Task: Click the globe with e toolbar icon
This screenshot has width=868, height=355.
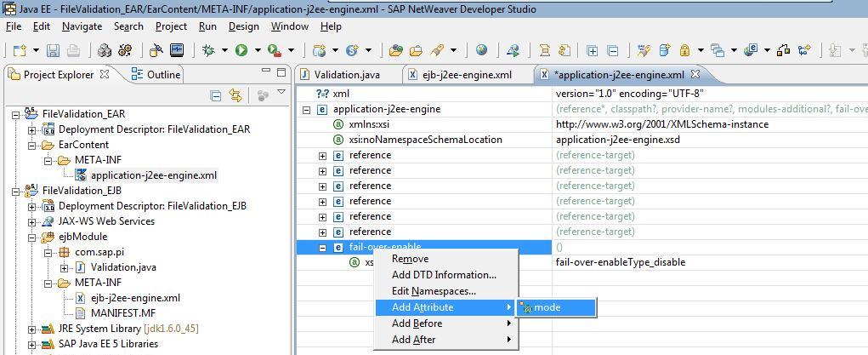Action: (751, 50)
